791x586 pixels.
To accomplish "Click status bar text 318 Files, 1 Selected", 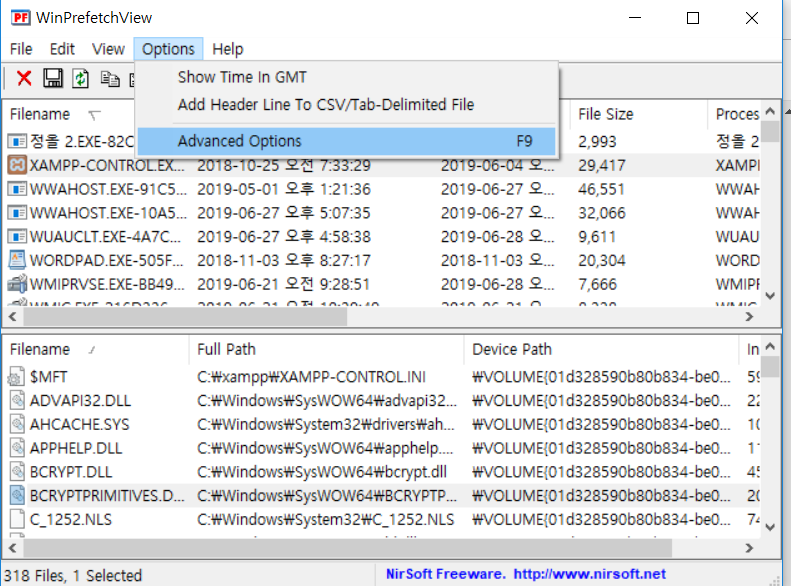I will [x=73, y=575].
